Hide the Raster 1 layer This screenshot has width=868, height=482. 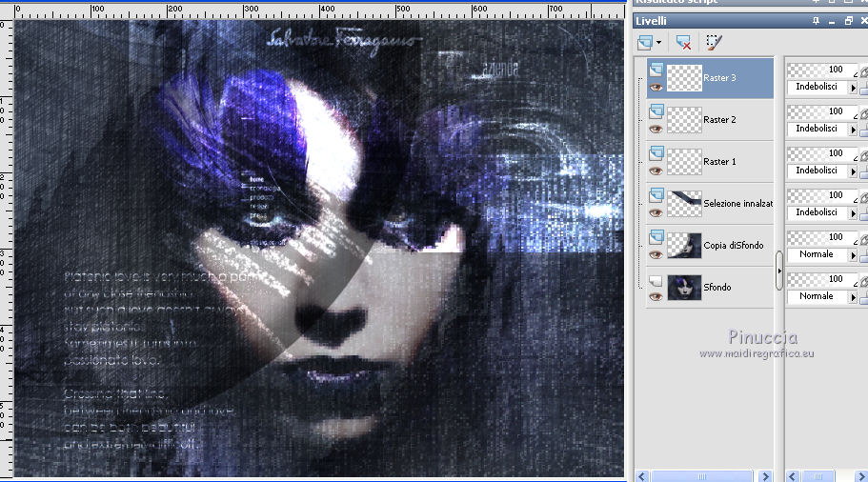[x=656, y=171]
